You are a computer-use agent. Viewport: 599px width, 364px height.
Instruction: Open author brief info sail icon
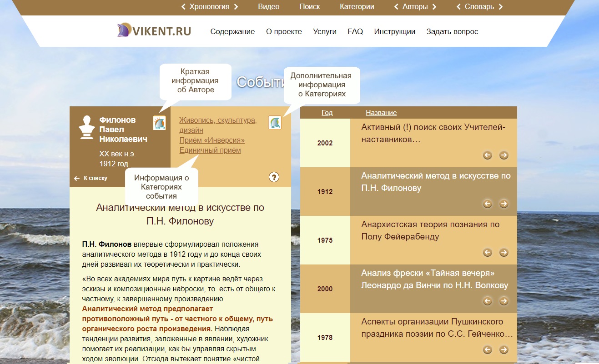point(159,123)
